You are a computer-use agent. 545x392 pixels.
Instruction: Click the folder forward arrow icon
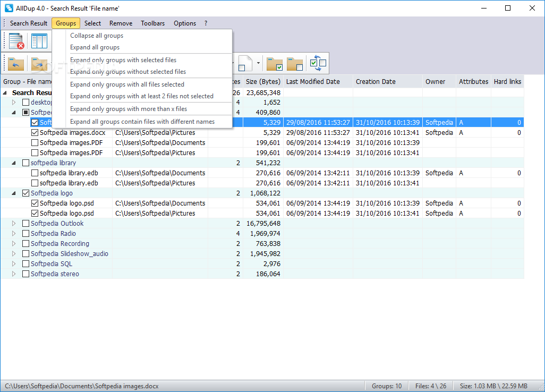point(39,64)
